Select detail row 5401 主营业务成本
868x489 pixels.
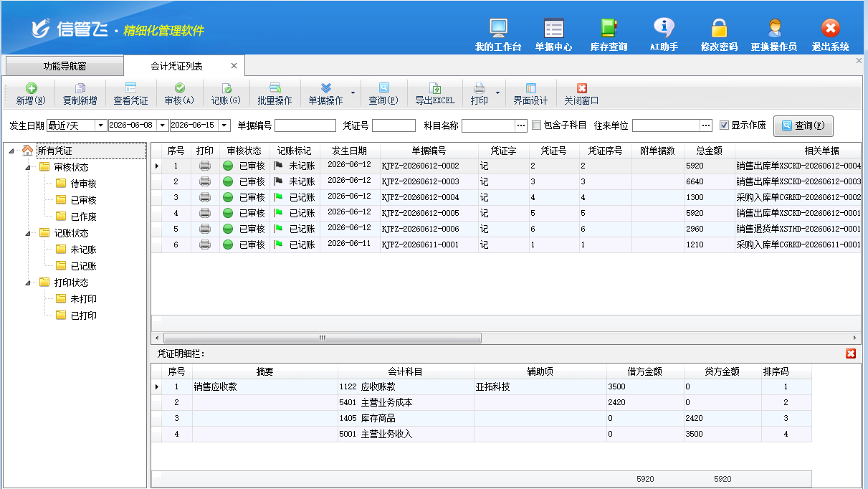click(481, 403)
